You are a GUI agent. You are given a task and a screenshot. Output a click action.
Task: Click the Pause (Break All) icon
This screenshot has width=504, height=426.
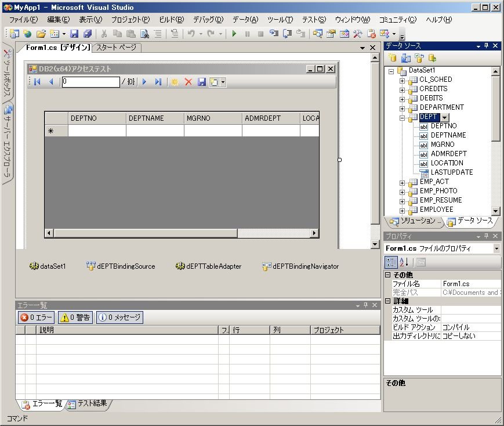tap(247, 34)
